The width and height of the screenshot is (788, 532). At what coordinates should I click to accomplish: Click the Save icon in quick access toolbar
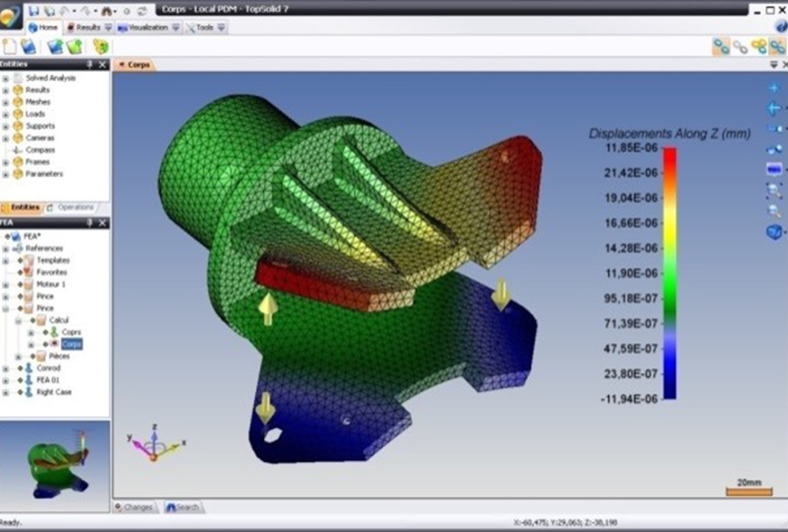(34, 11)
